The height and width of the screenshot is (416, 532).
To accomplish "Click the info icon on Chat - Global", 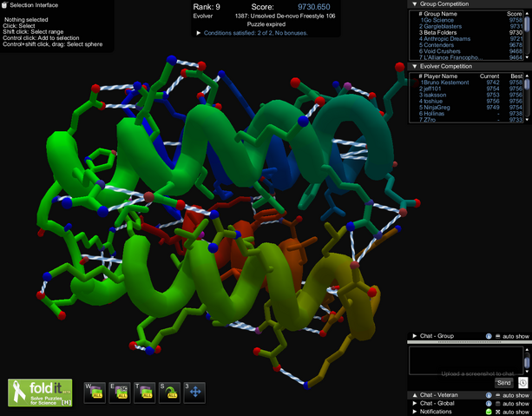I will (489, 404).
